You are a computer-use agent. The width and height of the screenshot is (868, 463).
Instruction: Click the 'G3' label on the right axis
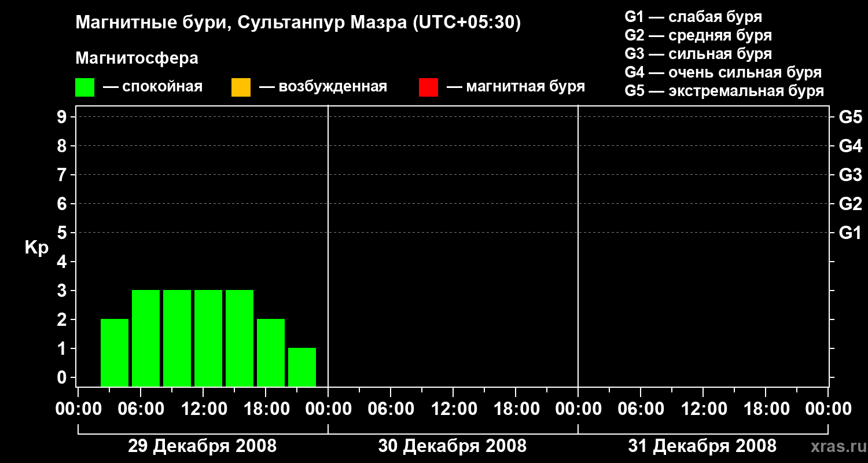point(850,175)
